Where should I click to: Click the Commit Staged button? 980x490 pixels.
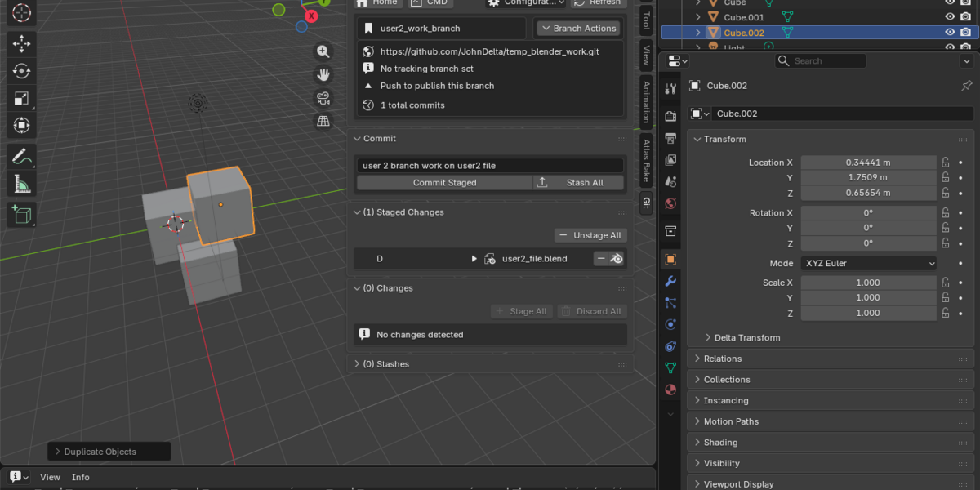(445, 183)
